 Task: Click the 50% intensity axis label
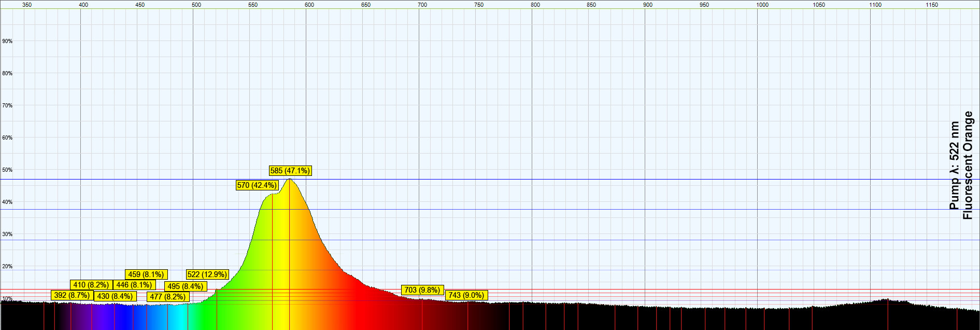[7, 170]
